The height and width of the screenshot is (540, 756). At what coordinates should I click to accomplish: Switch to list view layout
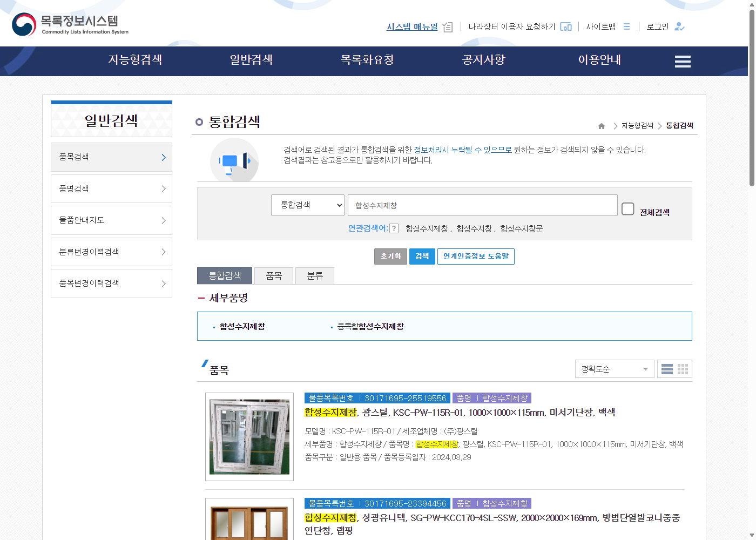[667, 369]
